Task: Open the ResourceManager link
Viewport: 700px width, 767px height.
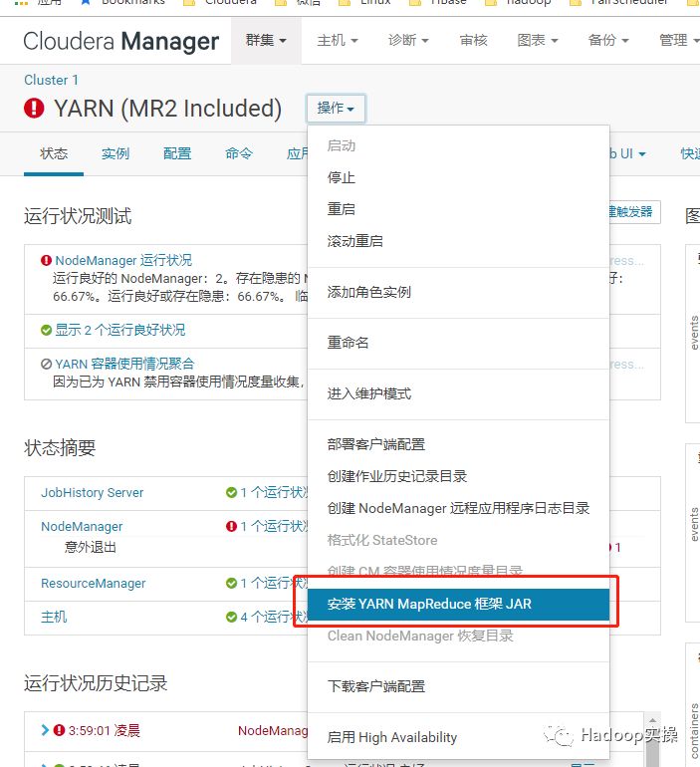Action: pyautogui.click(x=94, y=583)
